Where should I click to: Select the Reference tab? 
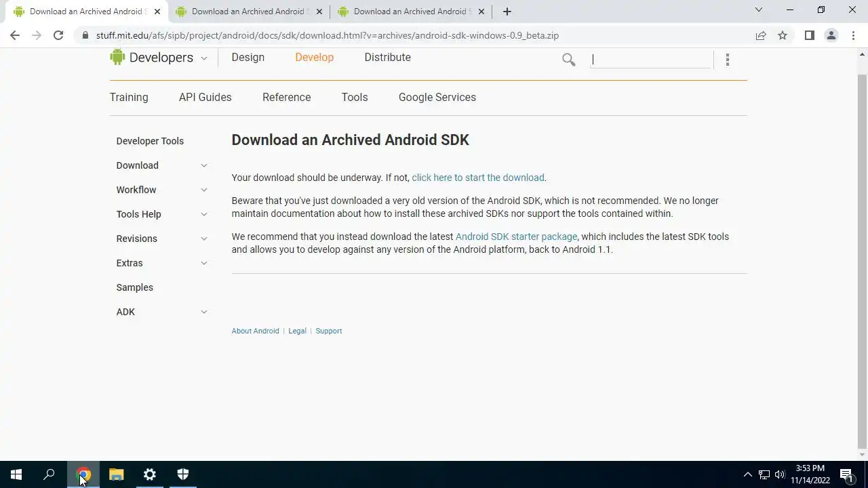[x=286, y=97]
